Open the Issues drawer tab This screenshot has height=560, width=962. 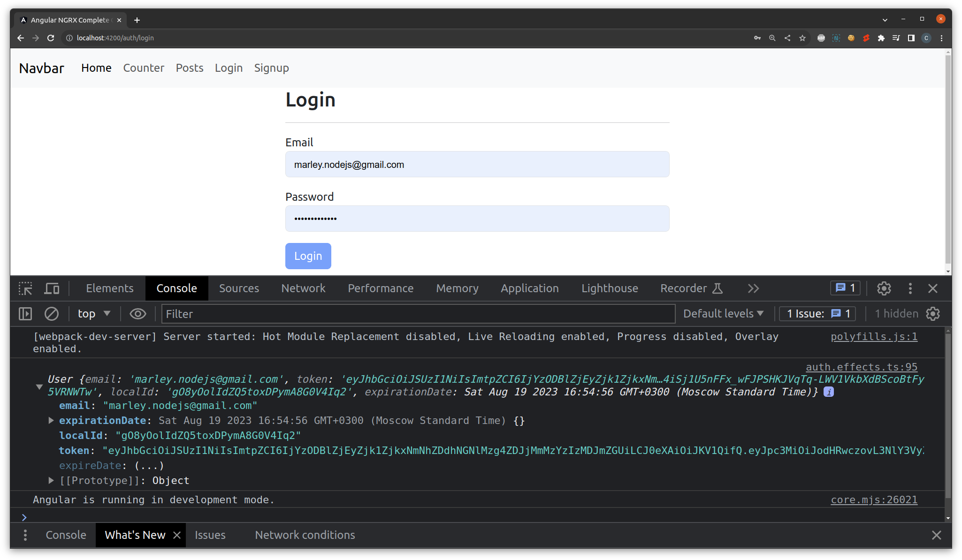click(210, 535)
